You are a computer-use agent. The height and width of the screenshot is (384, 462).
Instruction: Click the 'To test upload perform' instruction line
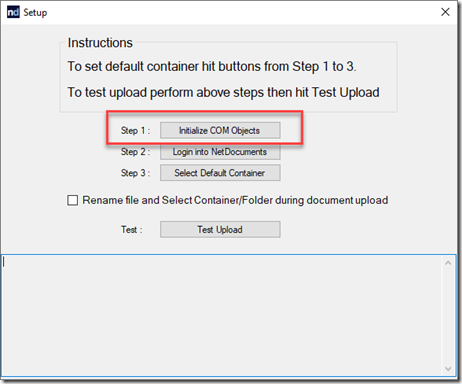(223, 93)
